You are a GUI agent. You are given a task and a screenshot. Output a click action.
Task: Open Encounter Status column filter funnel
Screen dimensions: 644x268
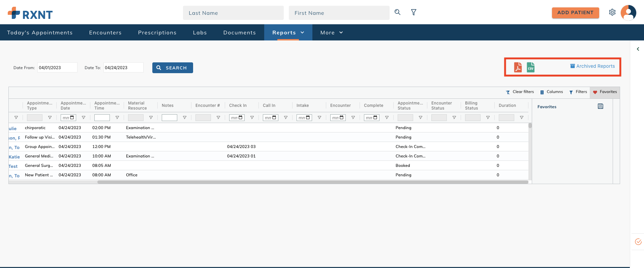tap(454, 118)
